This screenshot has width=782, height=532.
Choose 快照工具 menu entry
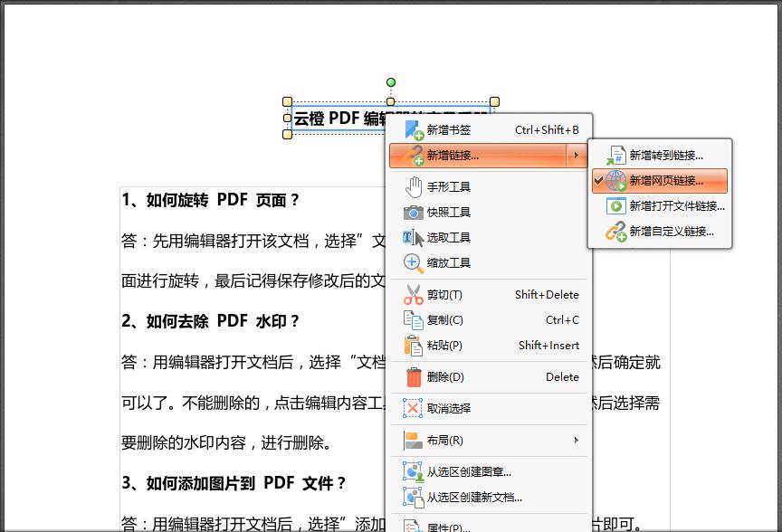pos(491,213)
